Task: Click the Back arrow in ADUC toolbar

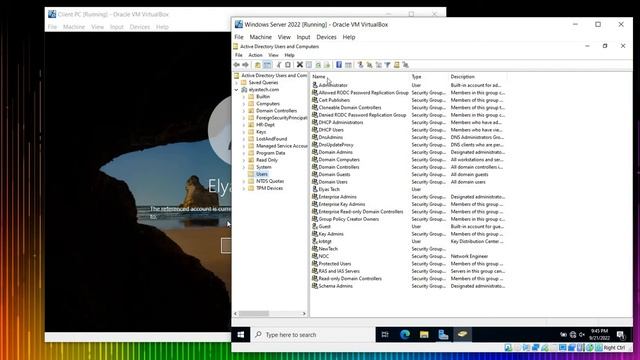Action: [236, 65]
